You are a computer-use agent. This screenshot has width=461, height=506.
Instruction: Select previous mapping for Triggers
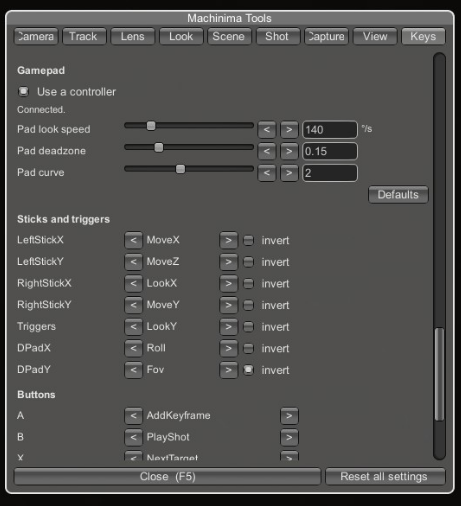pyautogui.click(x=133, y=327)
